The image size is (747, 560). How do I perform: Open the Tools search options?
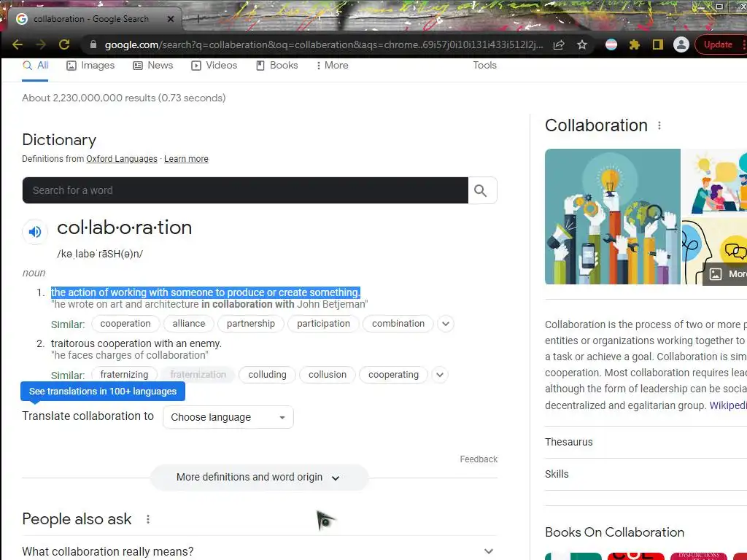(484, 66)
